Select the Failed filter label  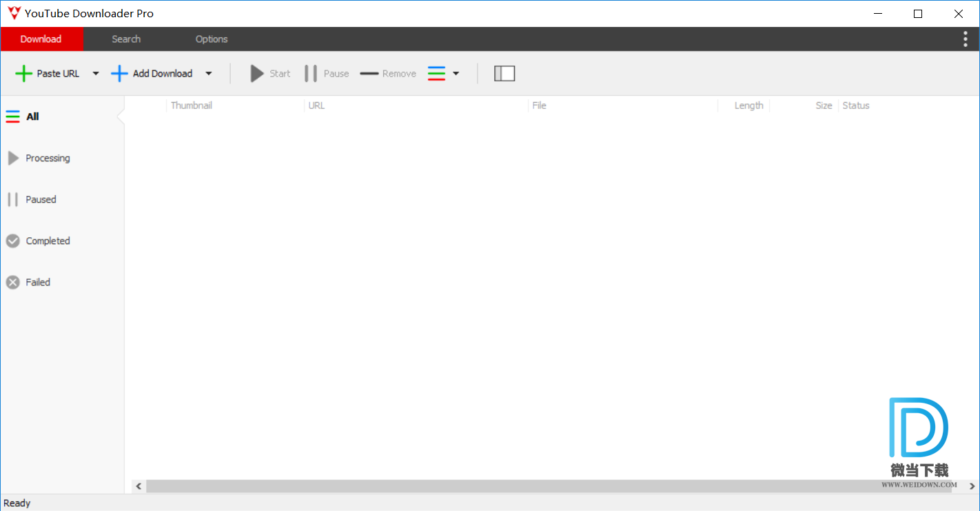38,282
